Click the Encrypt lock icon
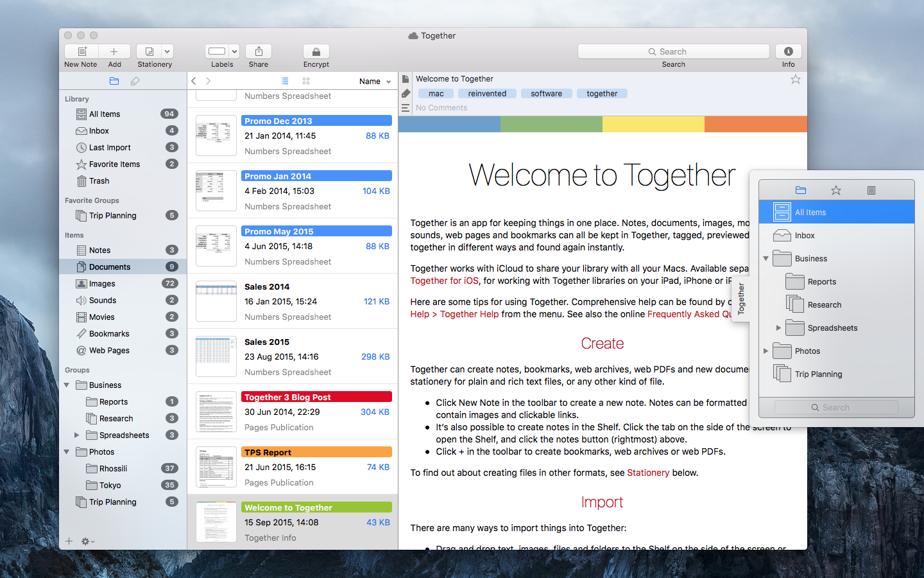The height and width of the screenshot is (578, 924). pyautogui.click(x=316, y=51)
